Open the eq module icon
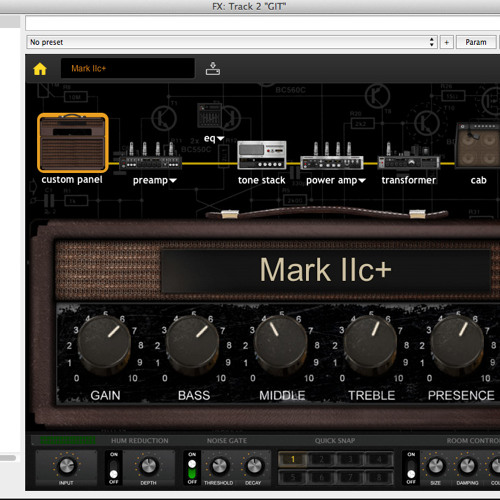 click(209, 115)
